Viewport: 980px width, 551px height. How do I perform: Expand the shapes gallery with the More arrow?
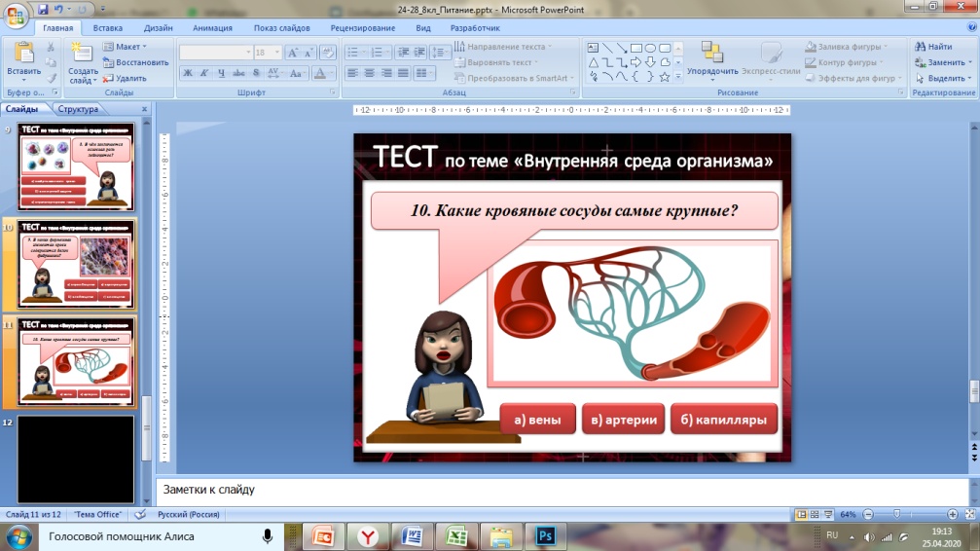(677, 77)
